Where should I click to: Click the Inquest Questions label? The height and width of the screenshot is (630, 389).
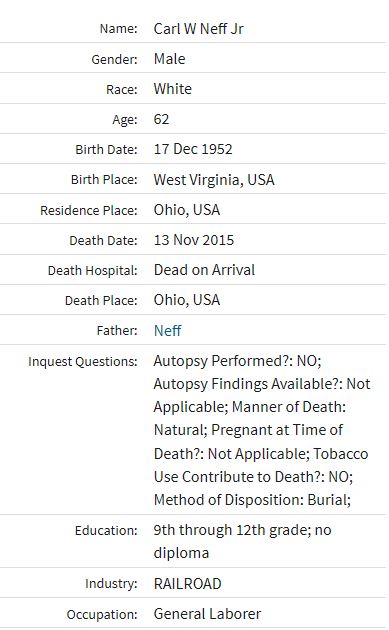(83, 361)
